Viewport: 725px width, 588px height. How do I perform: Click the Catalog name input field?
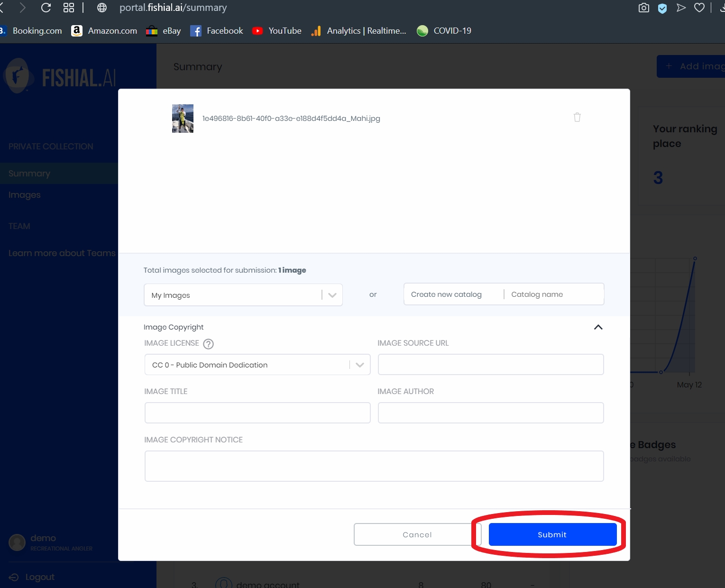point(553,294)
